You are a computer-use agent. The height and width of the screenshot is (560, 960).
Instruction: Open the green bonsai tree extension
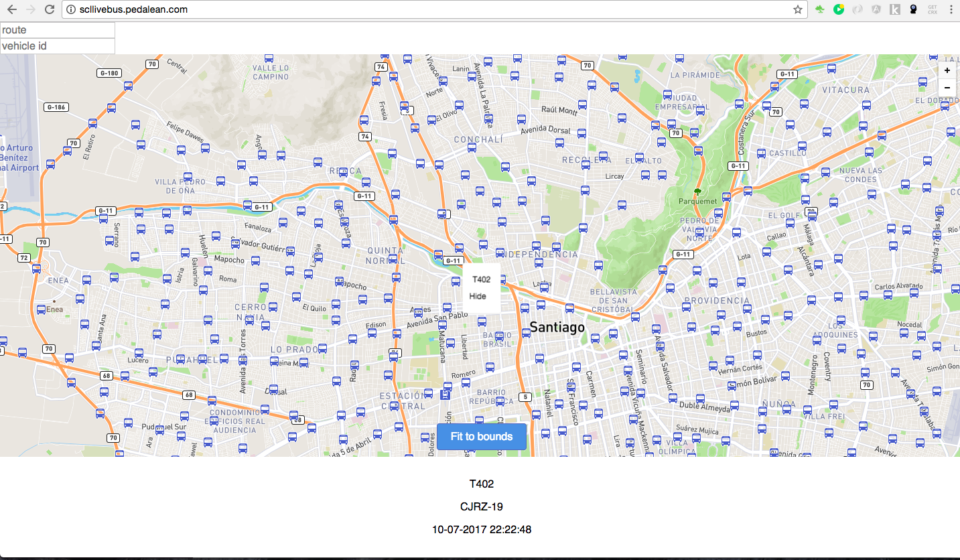(x=820, y=9)
